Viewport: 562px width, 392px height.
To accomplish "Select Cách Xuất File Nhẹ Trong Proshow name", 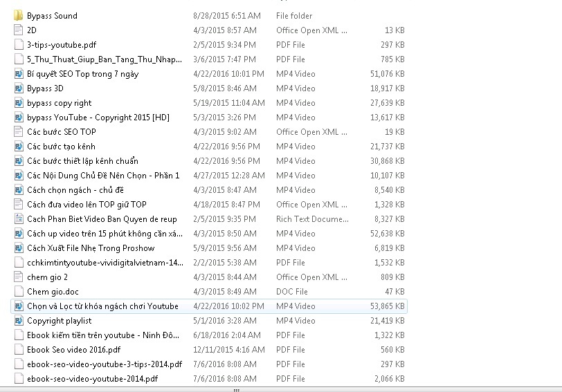I will coord(91,248).
